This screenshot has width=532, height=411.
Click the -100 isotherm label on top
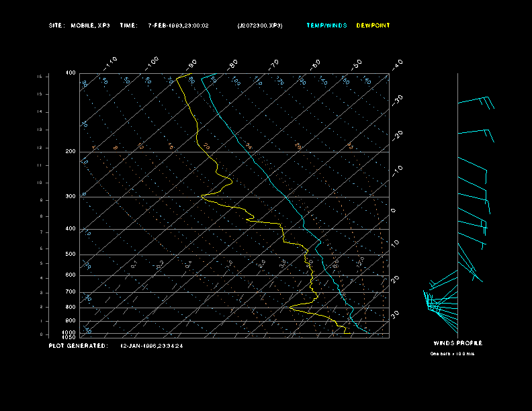point(152,63)
